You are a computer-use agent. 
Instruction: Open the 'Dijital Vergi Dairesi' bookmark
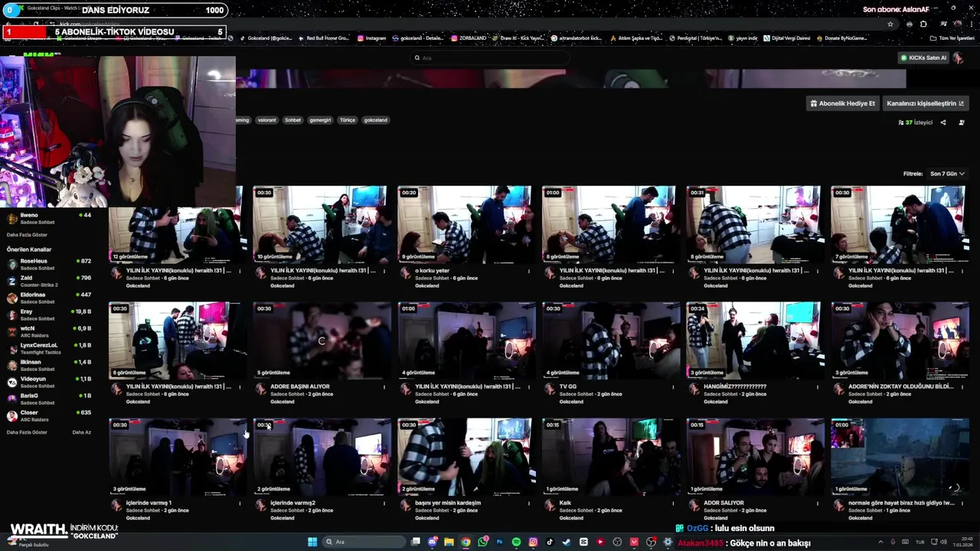[786, 38]
